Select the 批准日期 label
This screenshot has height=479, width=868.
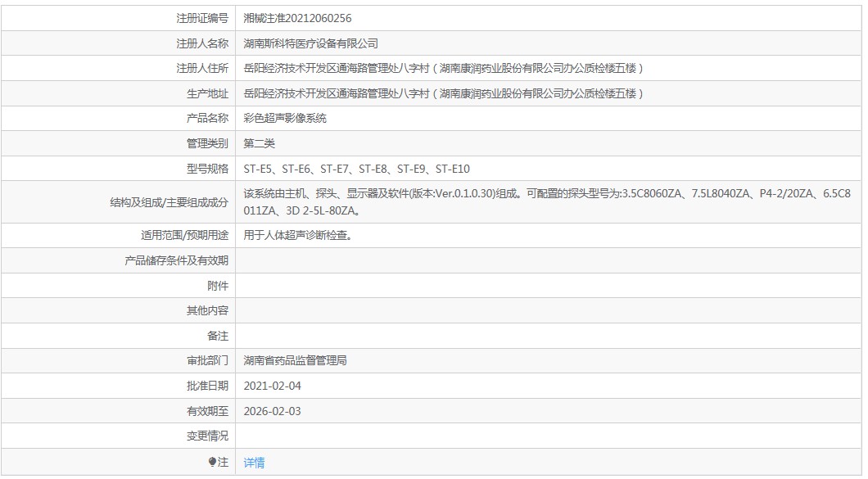208,386
